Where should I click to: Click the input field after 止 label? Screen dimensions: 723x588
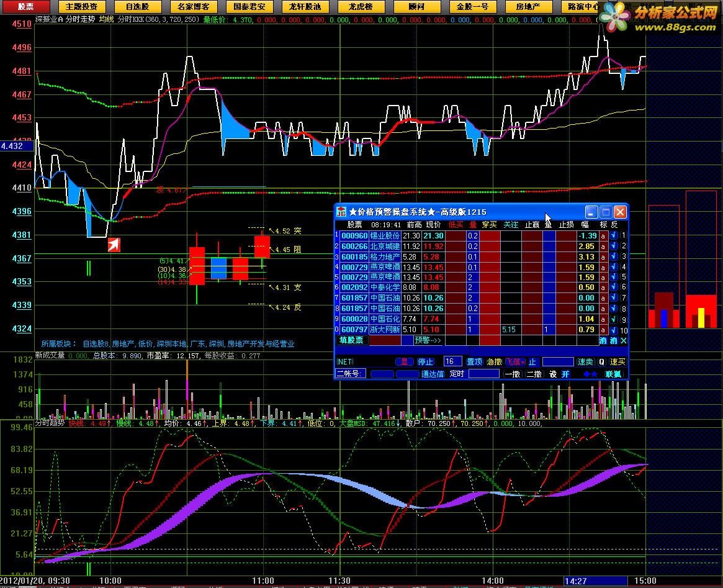558,362
